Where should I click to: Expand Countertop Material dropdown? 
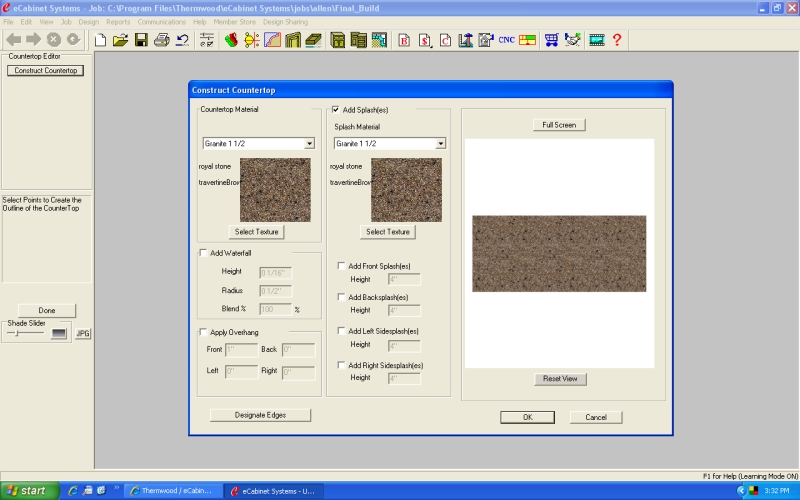tap(309, 144)
